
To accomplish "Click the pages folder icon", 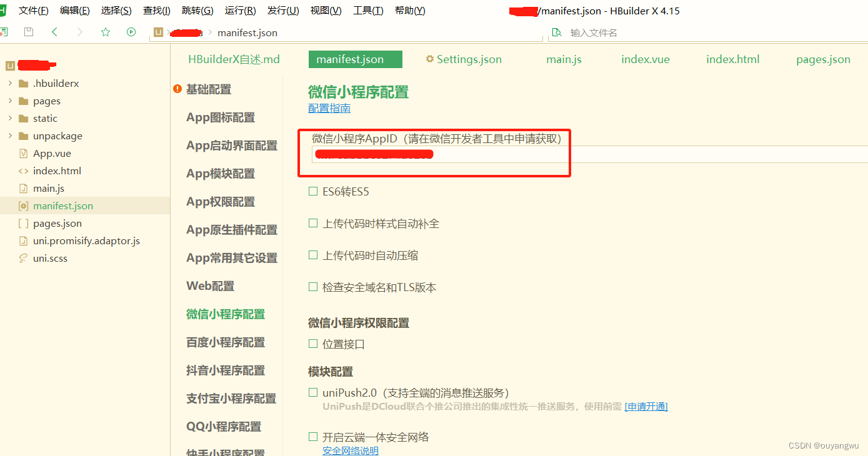I will coord(24,101).
